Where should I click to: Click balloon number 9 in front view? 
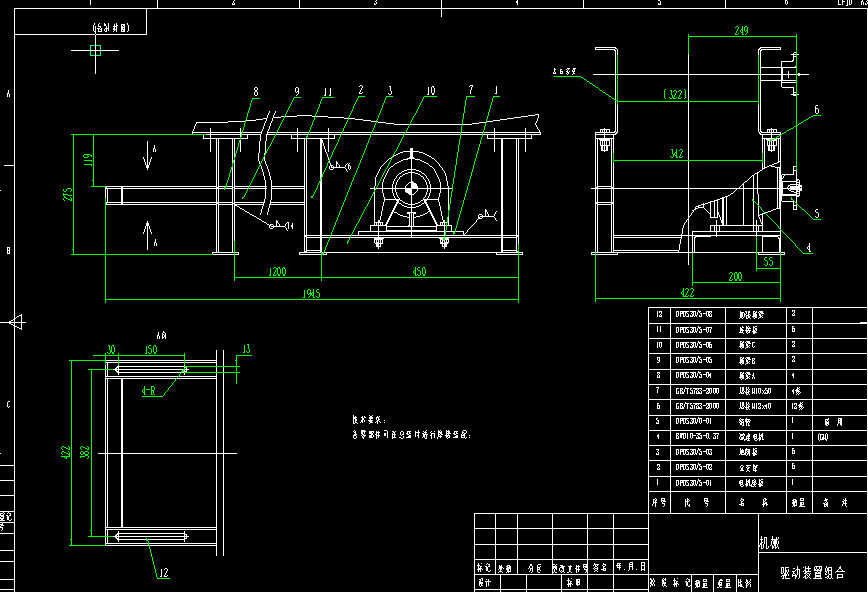click(297, 91)
